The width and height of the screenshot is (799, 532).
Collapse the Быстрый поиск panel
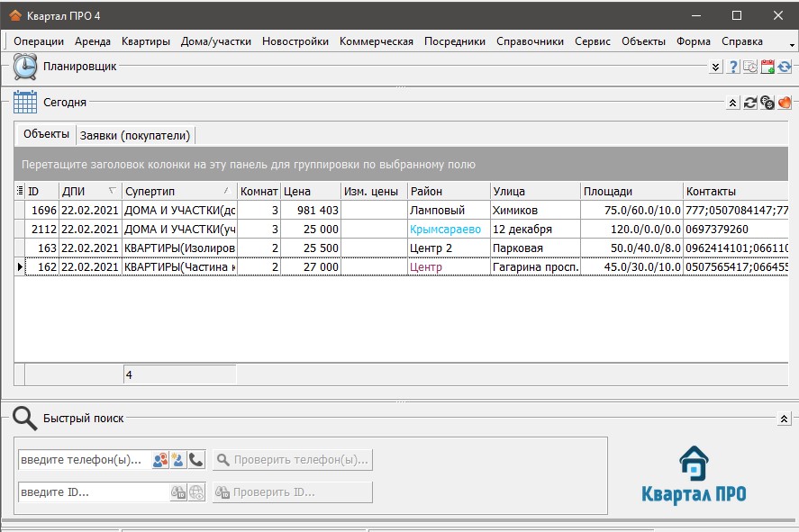[783, 419]
